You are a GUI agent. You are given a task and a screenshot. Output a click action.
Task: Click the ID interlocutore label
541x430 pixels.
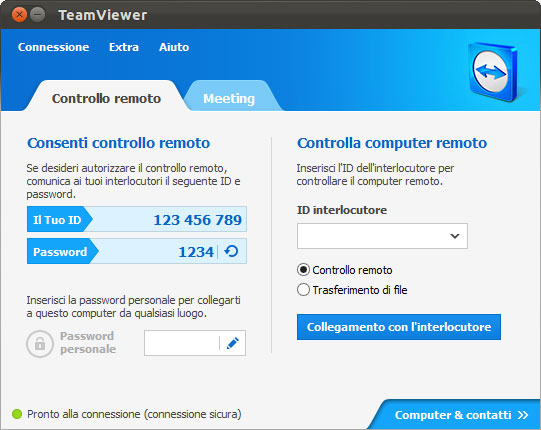tap(342, 210)
